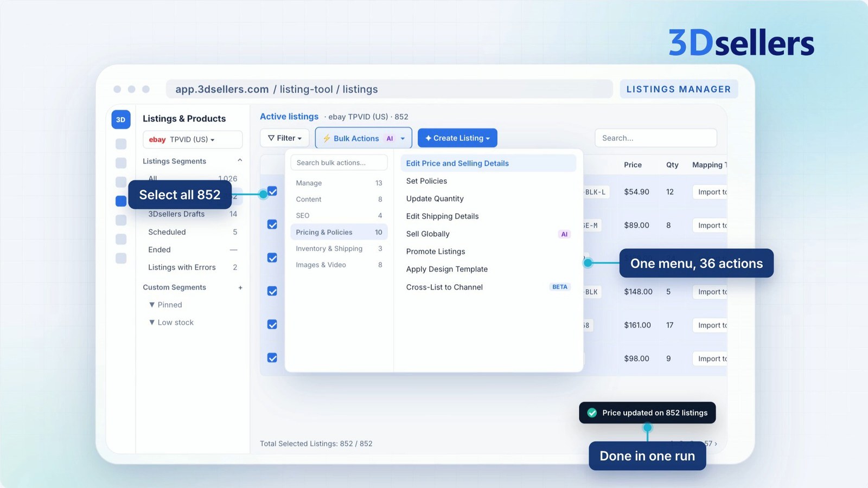The image size is (868, 488).
Task: Collapse the Listings Segments section
Action: 240,160
